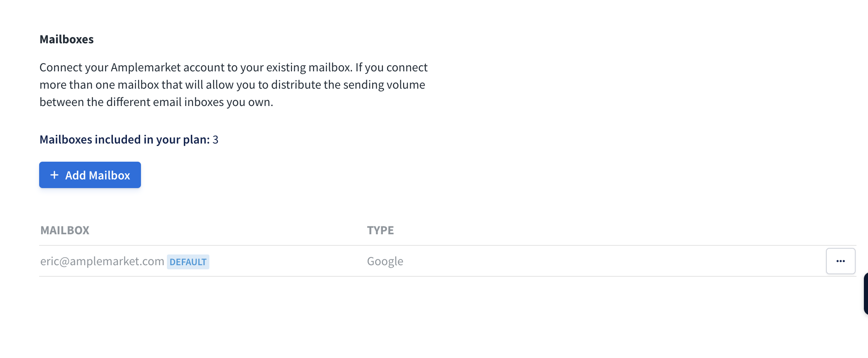
Task: Sort by the MAILBOX column header
Action: pyautogui.click(x=65, y=230)
